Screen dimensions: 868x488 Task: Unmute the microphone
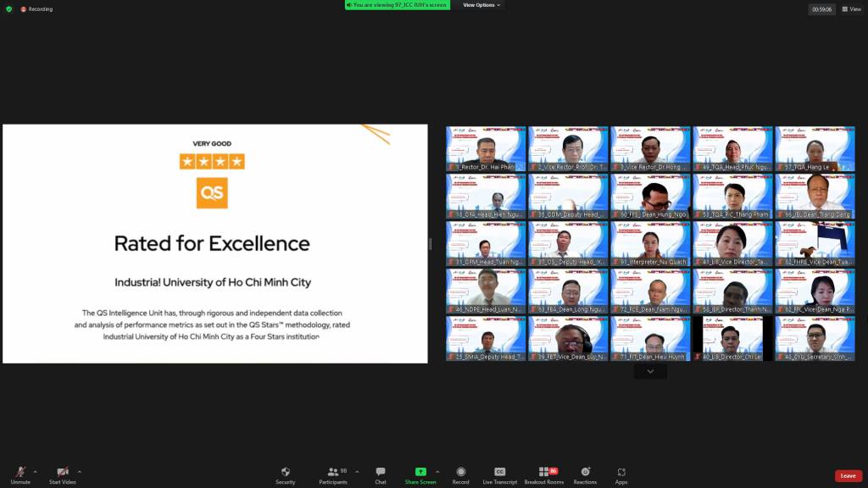tap(20, 475)
